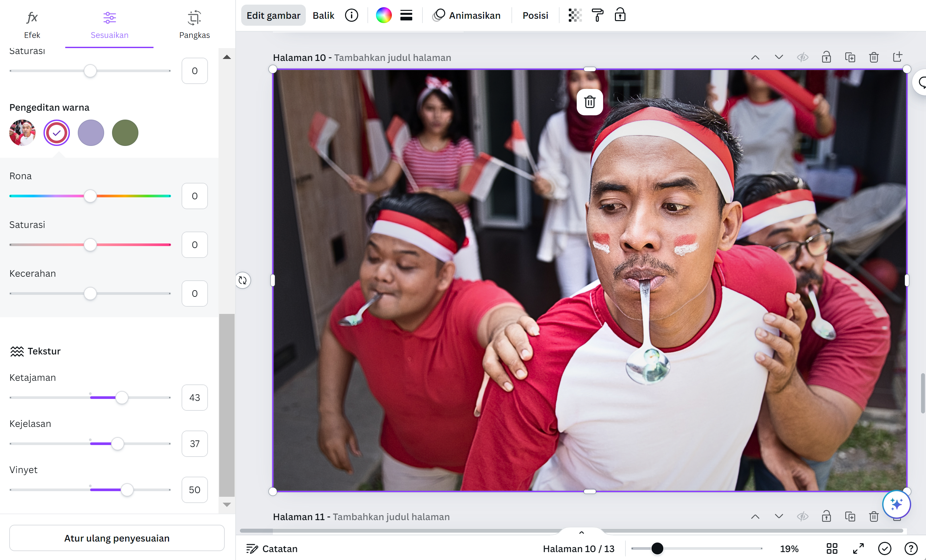Duplicate Halaman 10 page

tap(850, 57)
